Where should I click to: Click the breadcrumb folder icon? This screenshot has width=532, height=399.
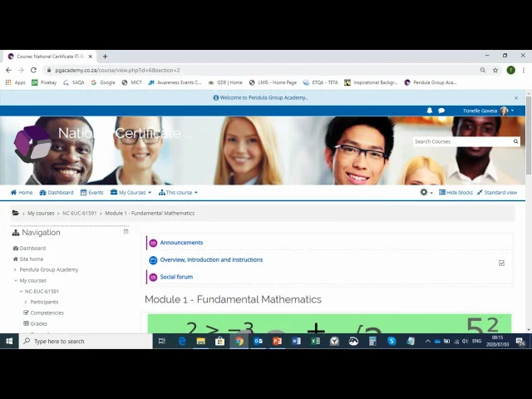tap(15, 213)
